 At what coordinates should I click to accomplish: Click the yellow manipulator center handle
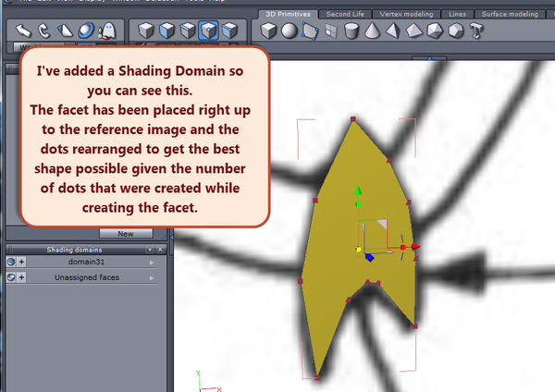[359, 250]
